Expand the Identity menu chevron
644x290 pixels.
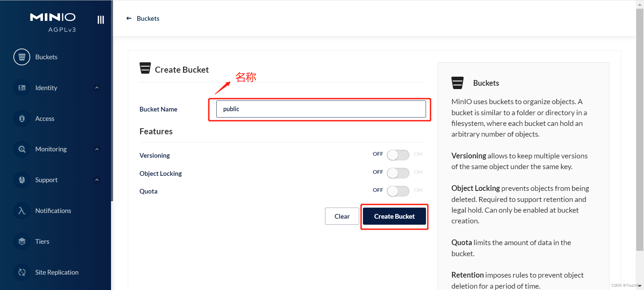97,88
